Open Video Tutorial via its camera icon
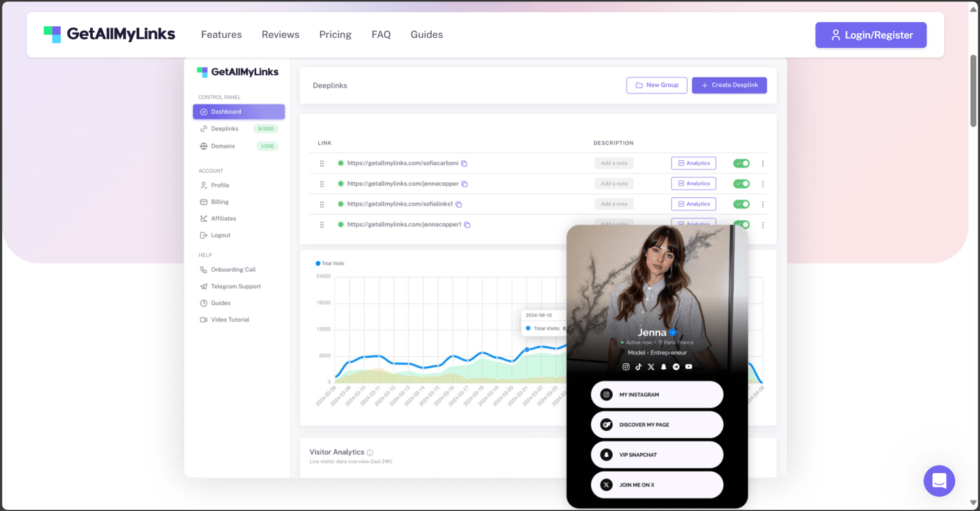980x511 pixels. click(203, 319)
